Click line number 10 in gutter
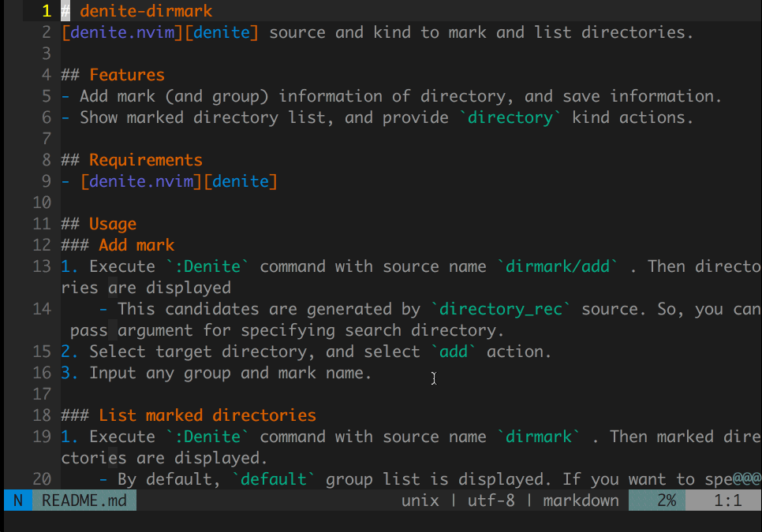Screen dimensions: 762x532 pyautogui.click(x=42, y=203)
